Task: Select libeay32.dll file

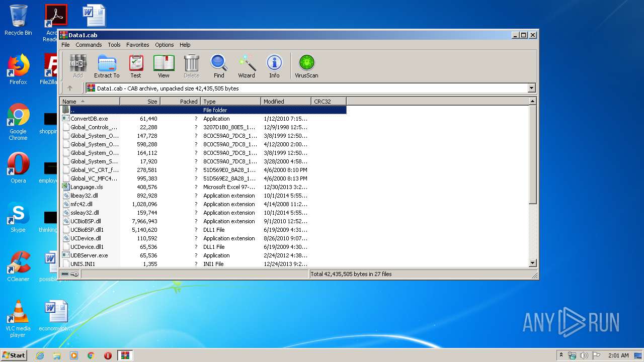Action: click(203, 196)
